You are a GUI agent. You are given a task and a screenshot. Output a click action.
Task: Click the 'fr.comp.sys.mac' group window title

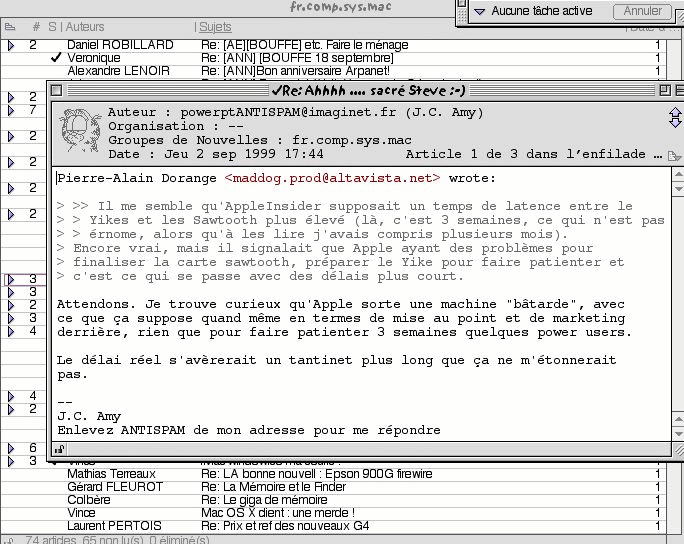pyautogui.click(x=340, y=7)
